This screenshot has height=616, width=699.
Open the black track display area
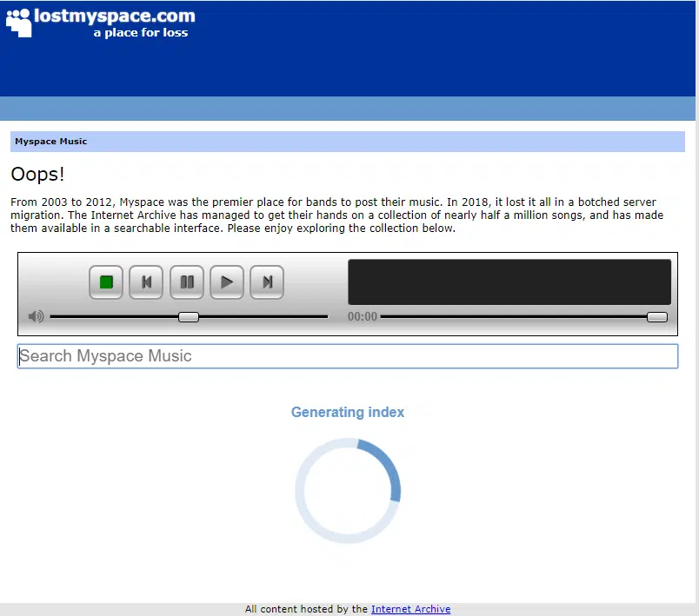509,281
